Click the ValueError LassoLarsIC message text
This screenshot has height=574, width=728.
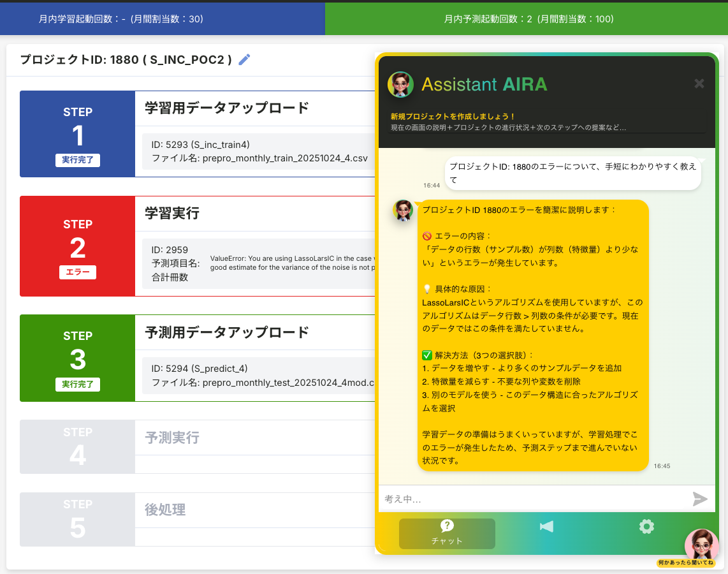pos(293,263)
